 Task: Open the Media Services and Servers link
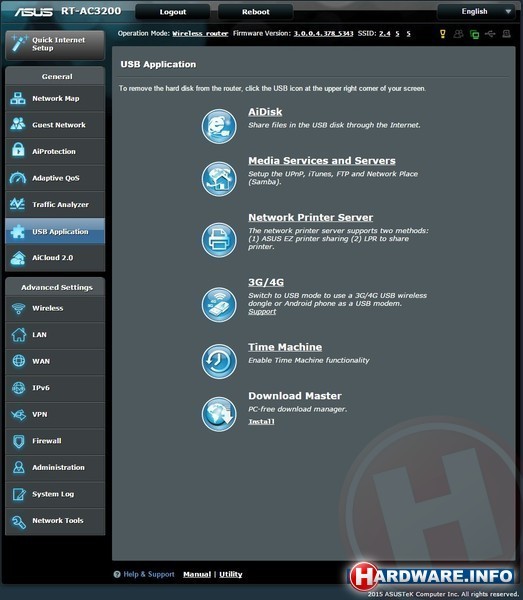tap(322, 161)
